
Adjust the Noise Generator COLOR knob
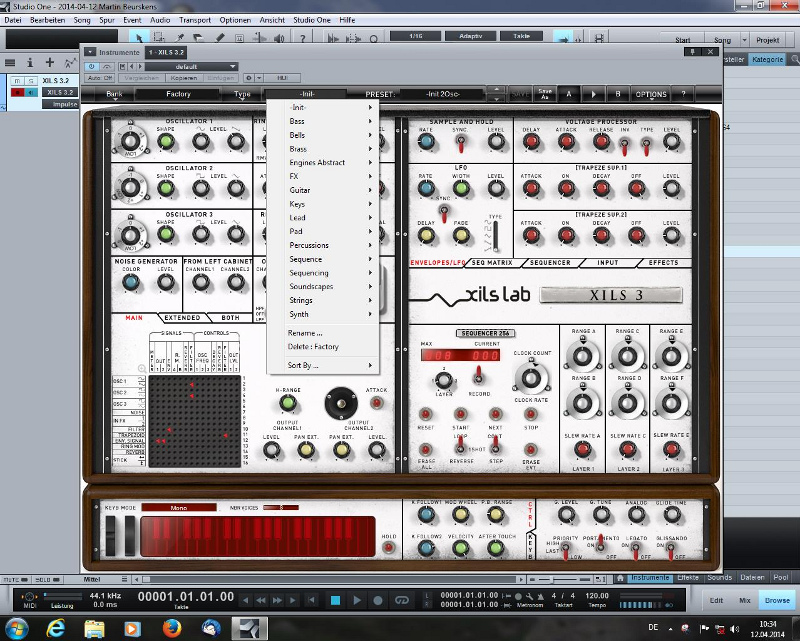131,282
